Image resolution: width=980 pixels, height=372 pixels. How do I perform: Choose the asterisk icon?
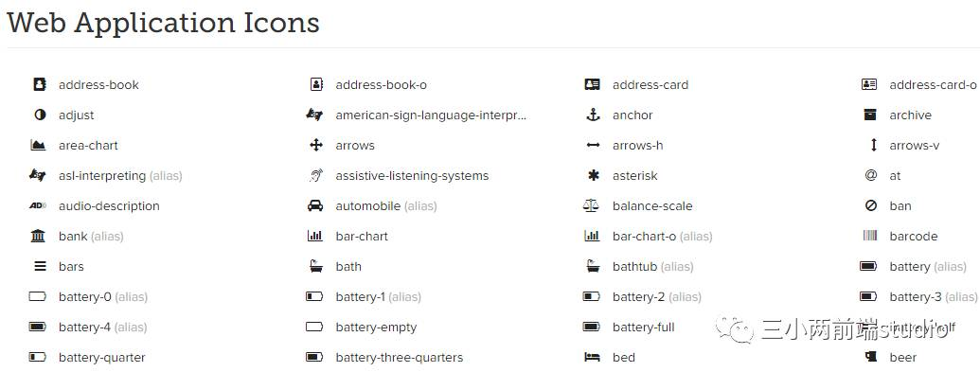[593, 176]
